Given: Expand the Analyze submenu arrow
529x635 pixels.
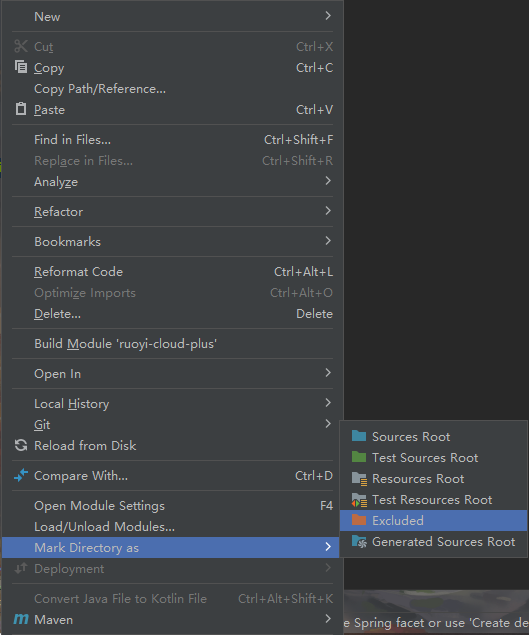Looking at the screenshot, I should pyautogui.click(x=328, y=181).
